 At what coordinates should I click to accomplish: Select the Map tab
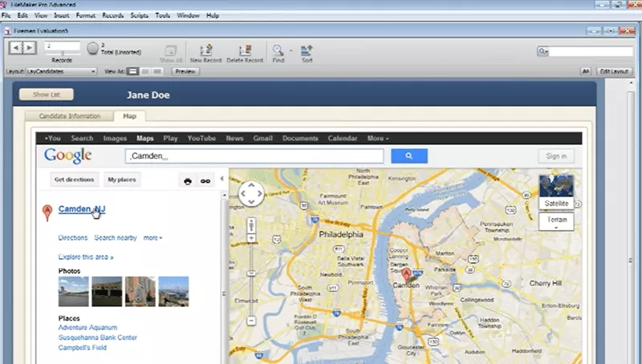pos(129,116)
